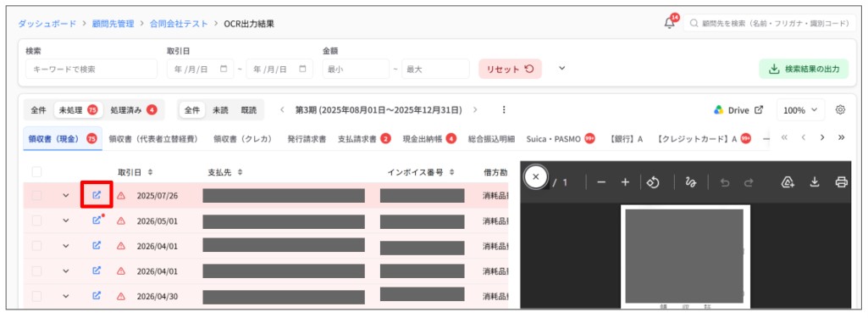Jump to last tabs double-right arrow
Image resolution: width=868 pixels, height=318 pixels.
tap(842, 137)
